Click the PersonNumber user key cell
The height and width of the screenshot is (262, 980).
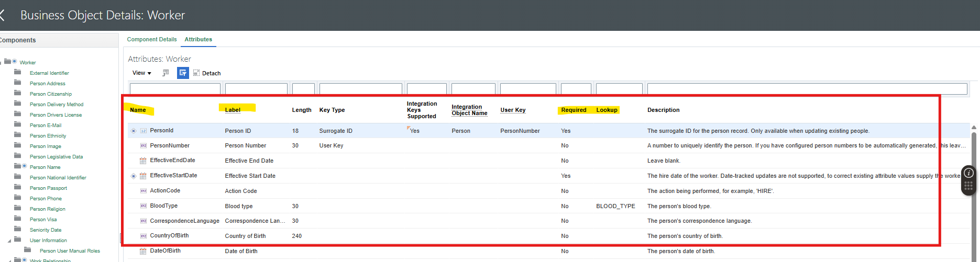click(x=520, y=131)
